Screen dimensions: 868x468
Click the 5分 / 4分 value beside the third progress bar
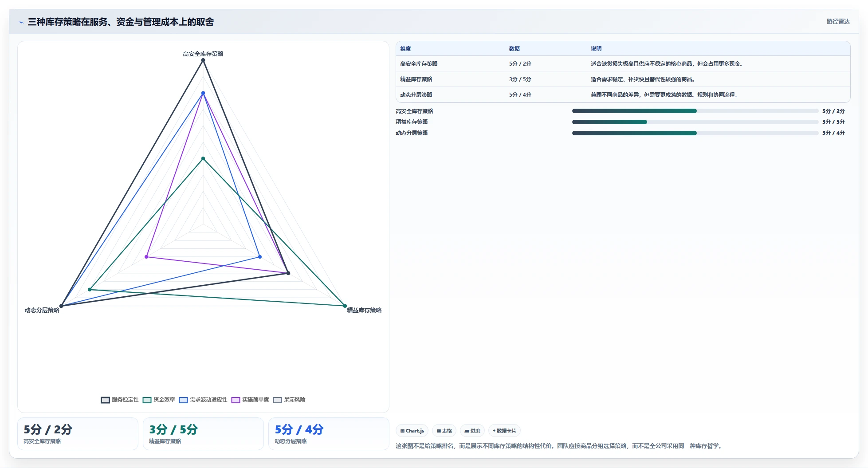833,133
